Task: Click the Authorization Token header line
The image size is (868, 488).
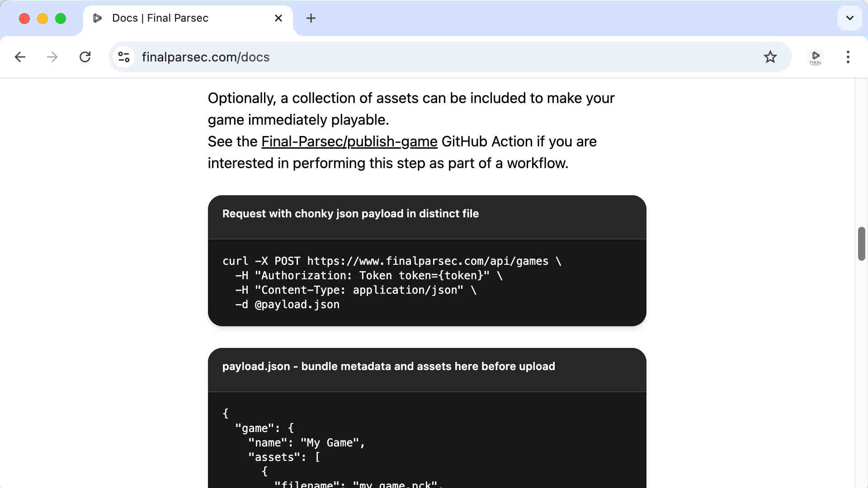Action: [x=369, y=276]
